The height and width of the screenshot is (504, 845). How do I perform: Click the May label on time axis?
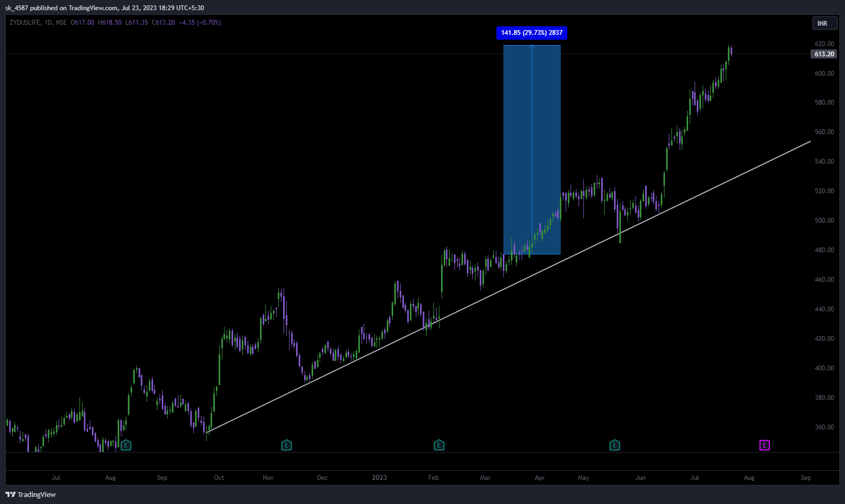click(583, 478)
